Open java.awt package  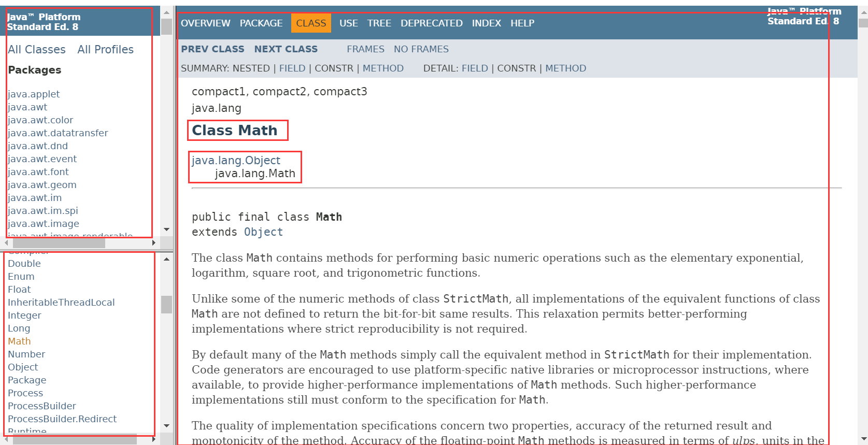[x=27, y=107]
